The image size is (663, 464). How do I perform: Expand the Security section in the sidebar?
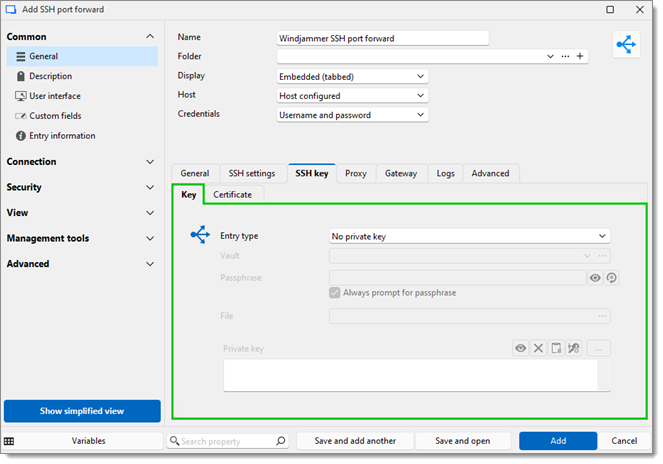80,187
